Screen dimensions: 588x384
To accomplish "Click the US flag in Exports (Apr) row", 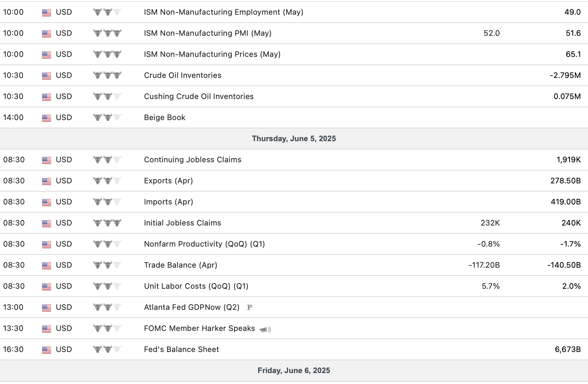I will coord(46,181).
